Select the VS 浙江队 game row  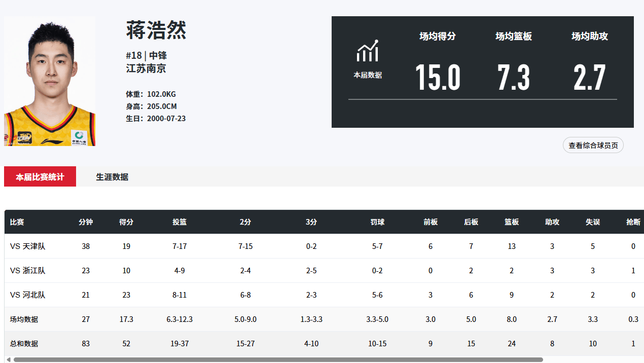pos(28,271)
